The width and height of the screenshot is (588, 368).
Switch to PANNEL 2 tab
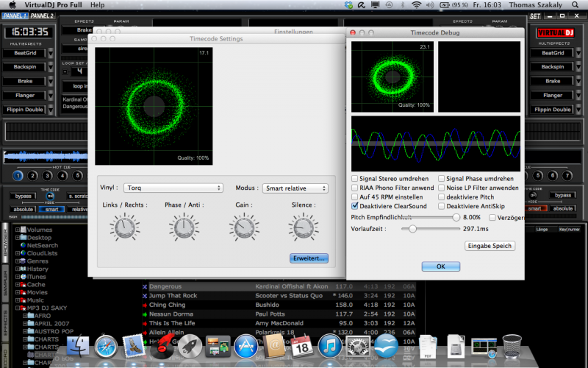42,15
